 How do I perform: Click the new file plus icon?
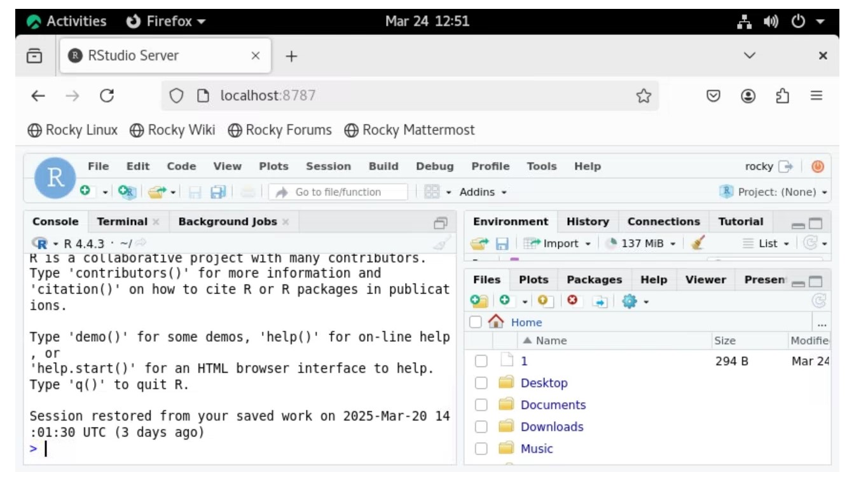click(x=86, y=191)
